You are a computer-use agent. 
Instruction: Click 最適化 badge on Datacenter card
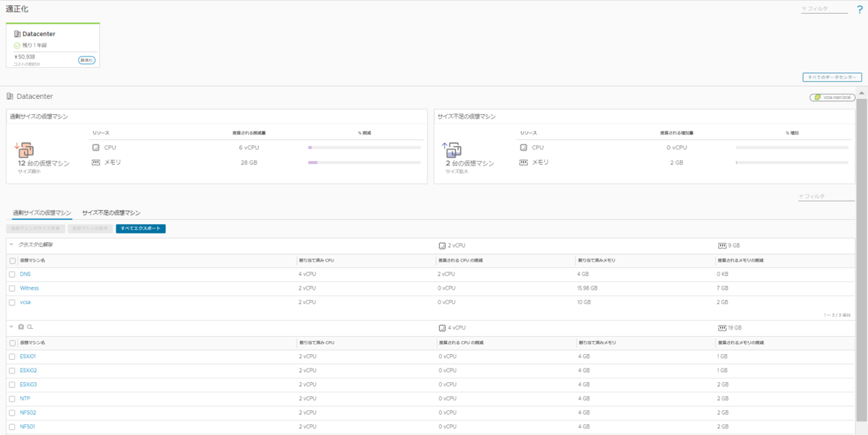87,60
